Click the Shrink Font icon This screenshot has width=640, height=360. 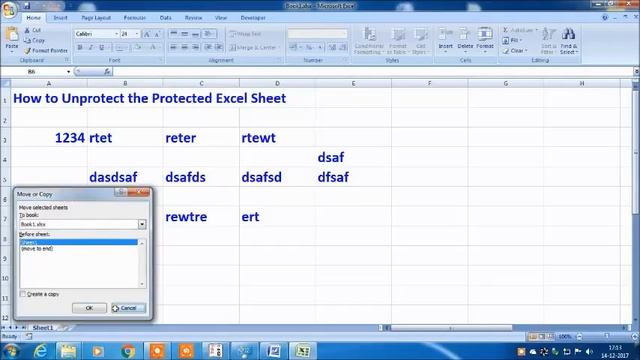click(x=157, y=34)
